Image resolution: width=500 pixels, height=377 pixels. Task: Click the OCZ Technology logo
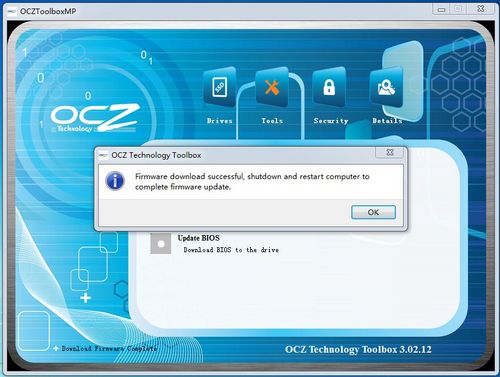pyautogui.click(x=95, y=118)
